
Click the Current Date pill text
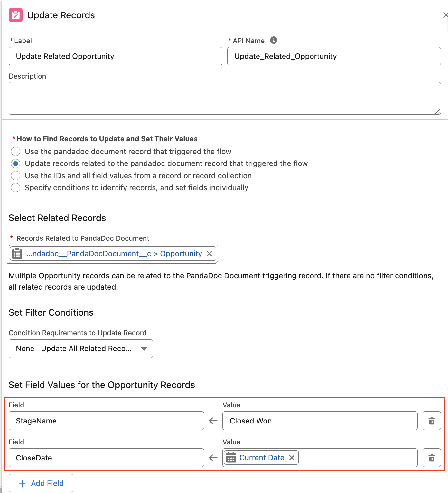pyautogui.click(x=262, y=458)
